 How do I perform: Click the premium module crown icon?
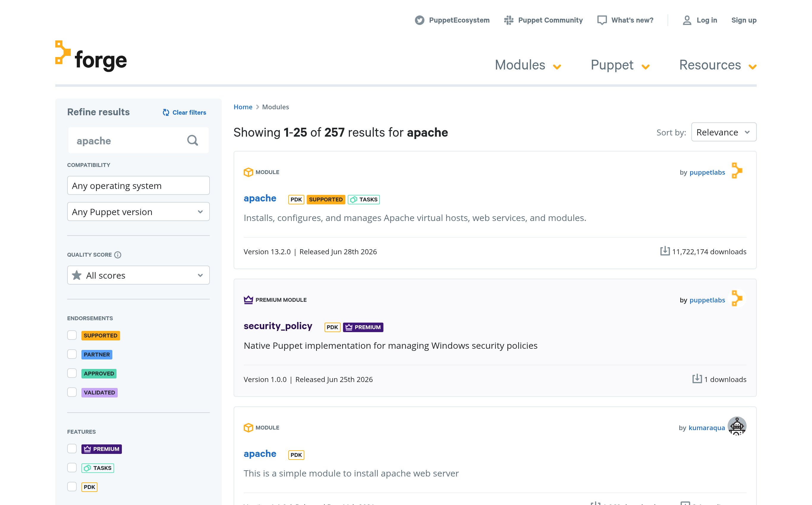click(x=248, y=300)
